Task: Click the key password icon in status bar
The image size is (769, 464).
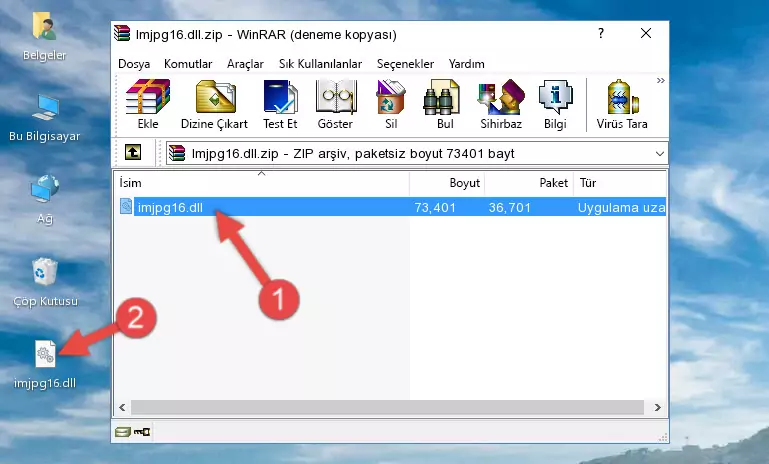Action: pyautogui.click(x=142, y=432)
